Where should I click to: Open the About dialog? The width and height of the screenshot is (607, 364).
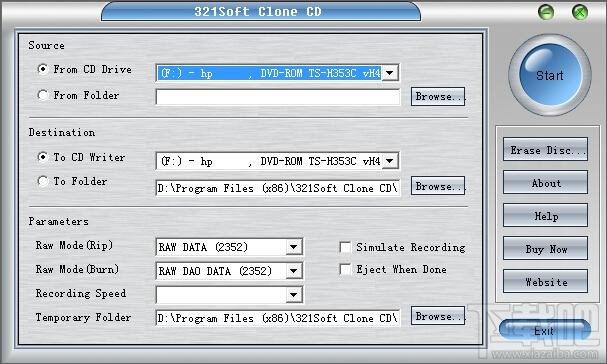click(545, 182)
